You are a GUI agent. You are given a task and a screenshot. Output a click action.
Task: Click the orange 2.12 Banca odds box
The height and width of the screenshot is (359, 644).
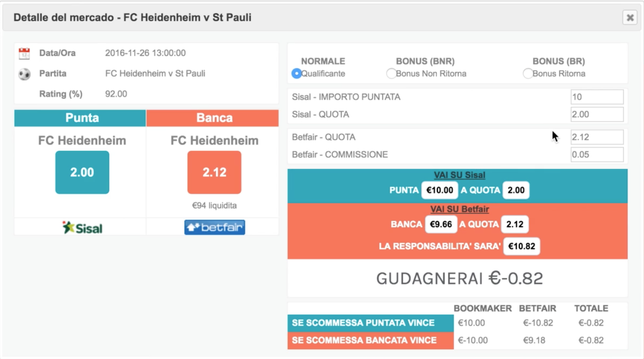[214, 172]
